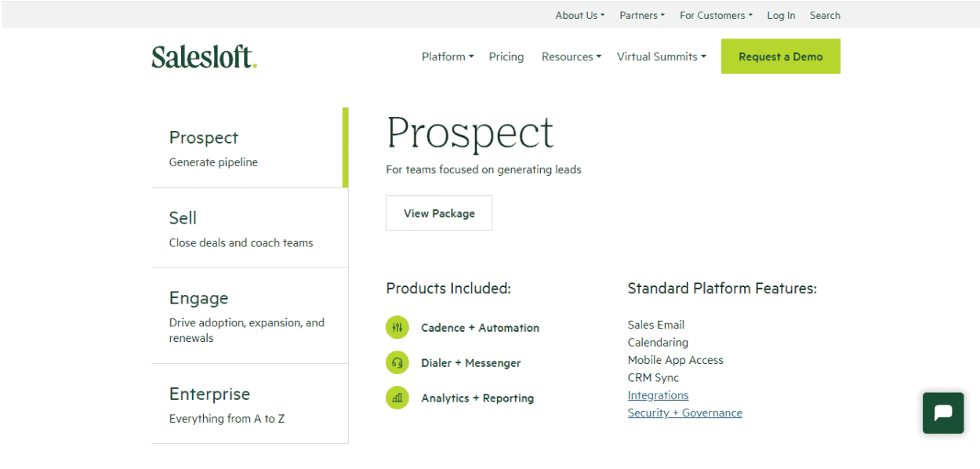
Task: Select the Engage package tab
Action: coord(249,316)
